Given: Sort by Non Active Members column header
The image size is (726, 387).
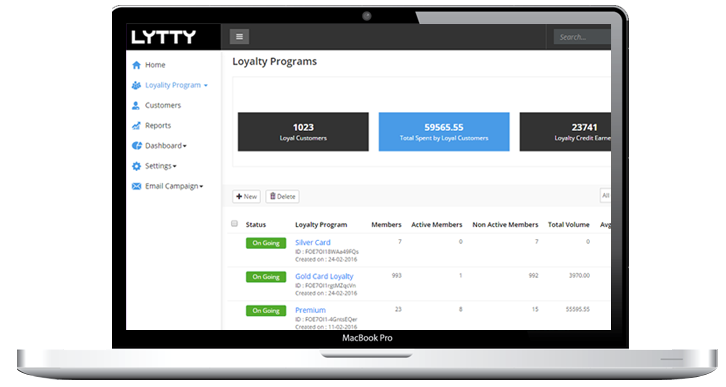Looking at the screenshot, I should click(x=505, y=225).
